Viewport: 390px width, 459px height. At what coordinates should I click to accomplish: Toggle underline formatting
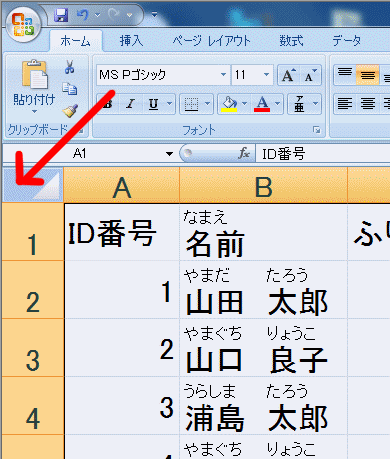tap(153, 104)
